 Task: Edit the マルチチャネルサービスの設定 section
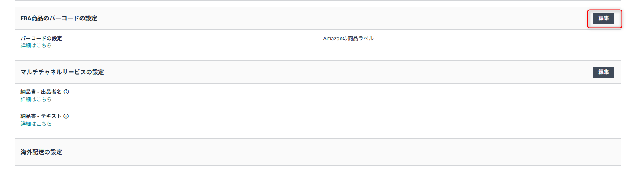(x=603, y=72)
